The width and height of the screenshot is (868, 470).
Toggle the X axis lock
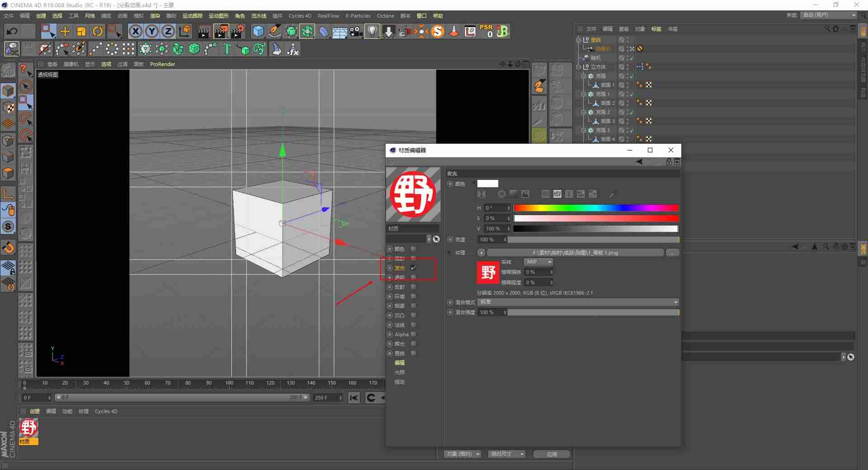[136, 31]
